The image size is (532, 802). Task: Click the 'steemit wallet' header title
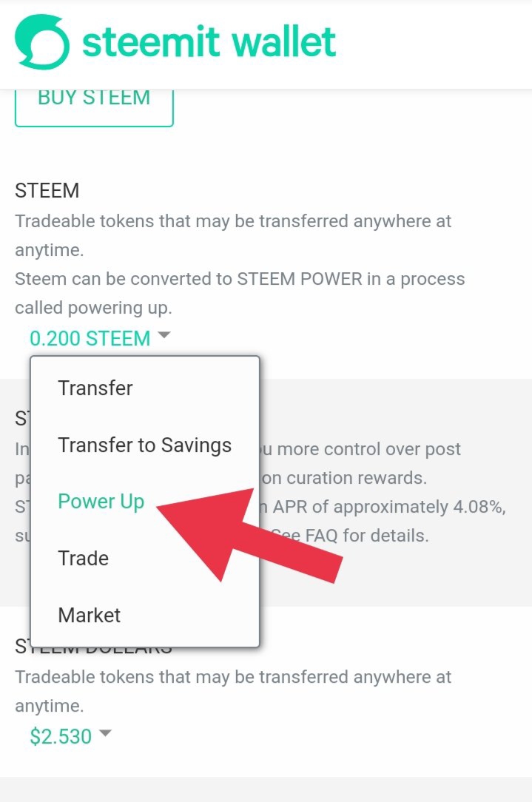coord(209,43)
